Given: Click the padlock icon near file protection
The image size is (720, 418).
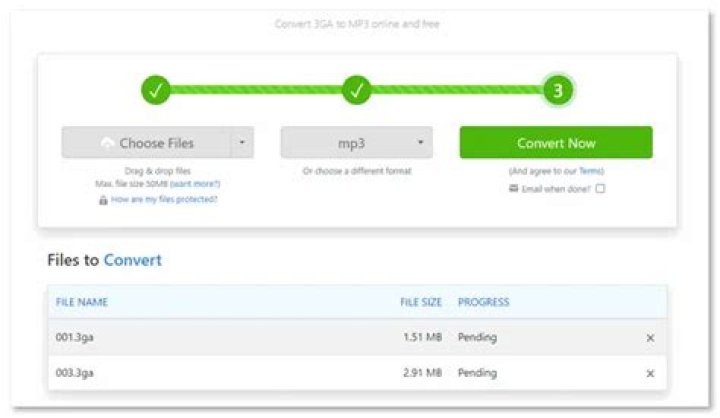Looking at the screenshot, I should [103, 200].
